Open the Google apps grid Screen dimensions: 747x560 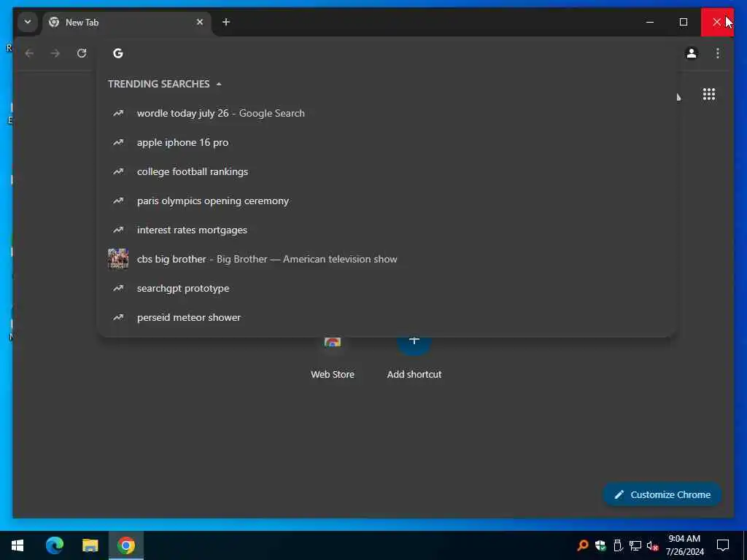pyautogui.click(x=709, y=94)
